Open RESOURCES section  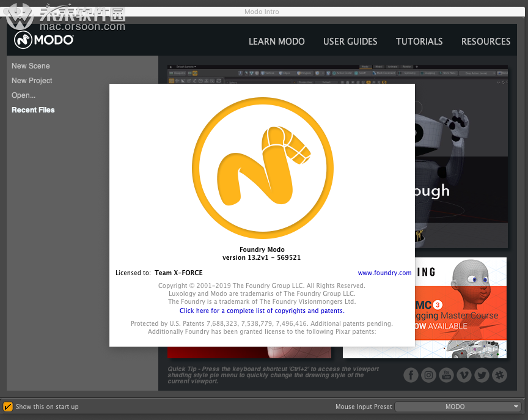click(486, 42)
